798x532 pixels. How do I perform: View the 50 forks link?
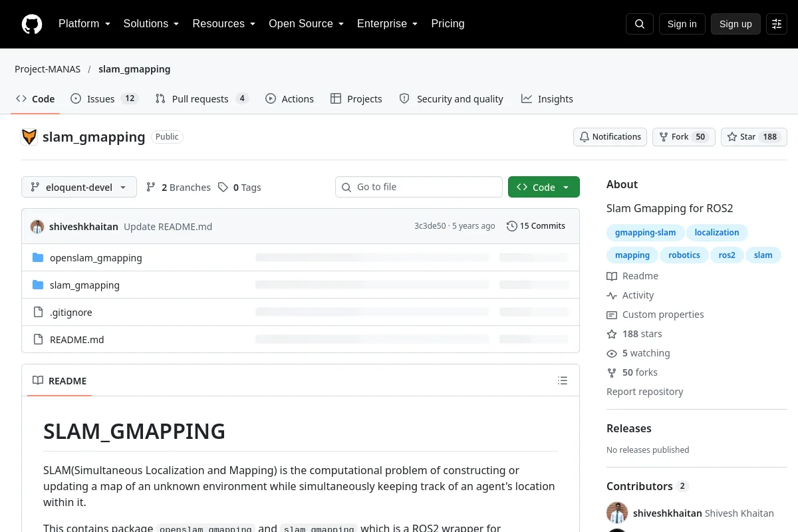pyautogui.click(x=632, y=372)
